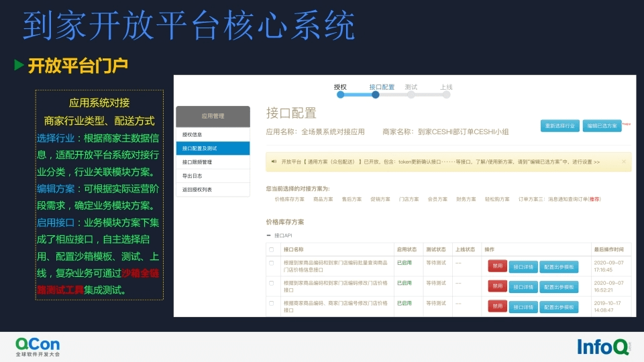Click 等待测试 status in the 16:52:21 row

tap(436, 283)
